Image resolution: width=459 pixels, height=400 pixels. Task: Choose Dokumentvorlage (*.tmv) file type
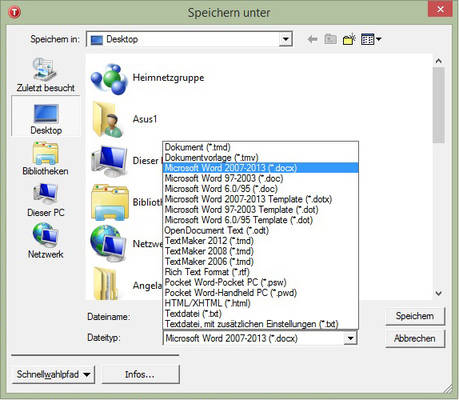click(261, 157)
